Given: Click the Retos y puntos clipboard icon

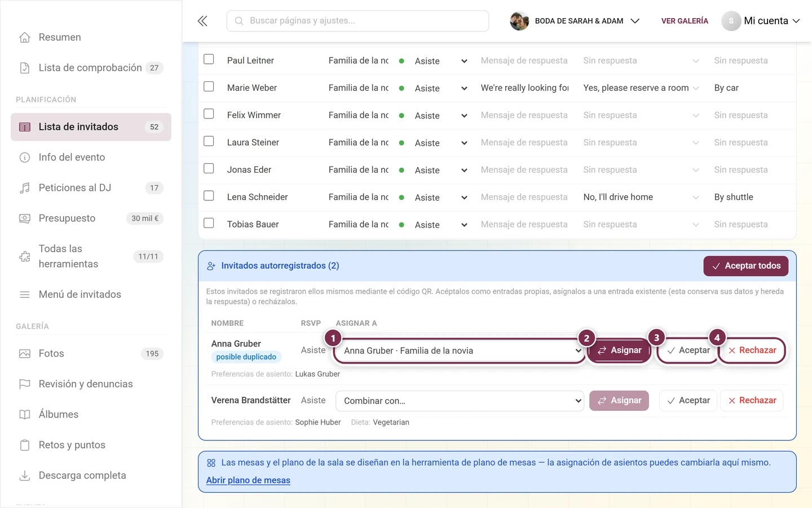Looking at the screenshot, I should pos(25,445).
